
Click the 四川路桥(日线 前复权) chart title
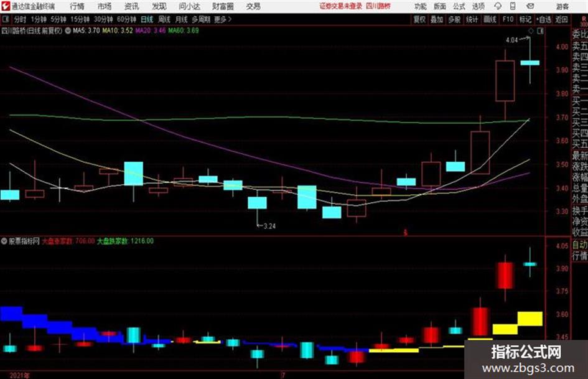32,30
